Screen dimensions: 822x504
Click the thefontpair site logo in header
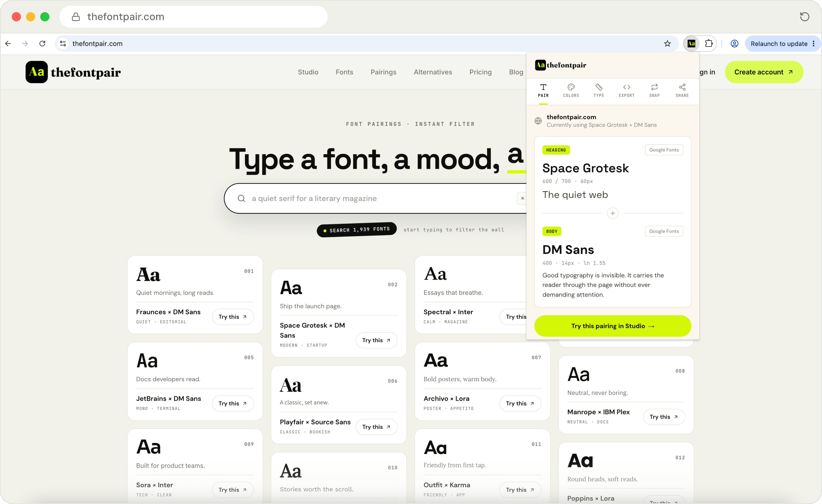[x=73, y=72]
